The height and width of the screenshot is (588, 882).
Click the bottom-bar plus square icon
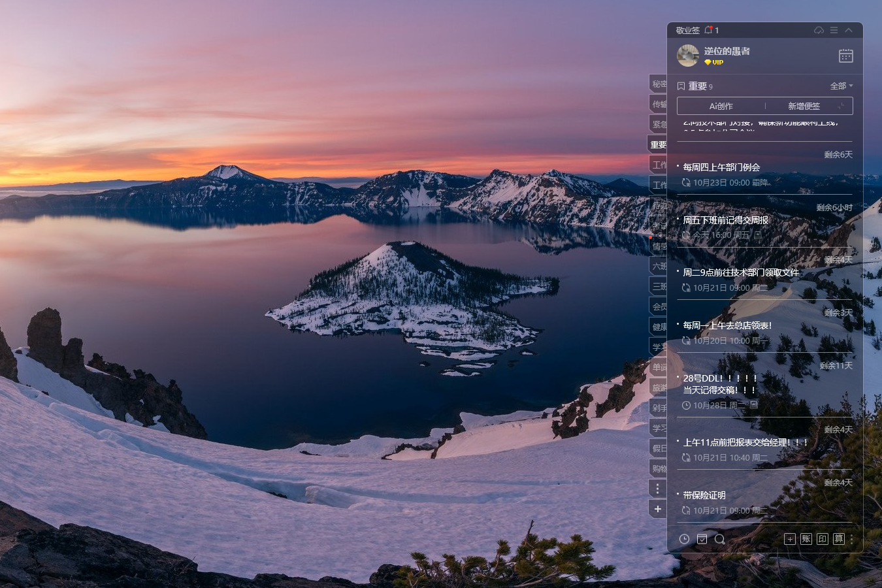tap(790, 539)
